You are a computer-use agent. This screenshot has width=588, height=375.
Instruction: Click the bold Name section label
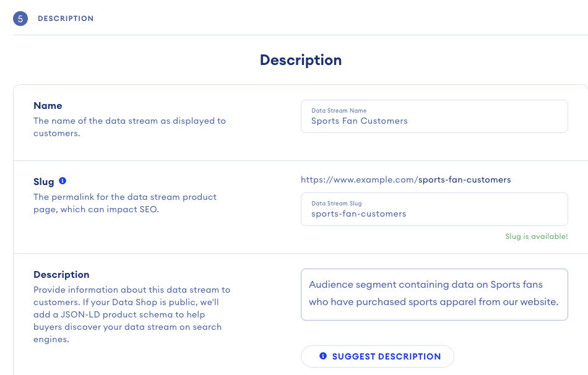tap(48, 106)
